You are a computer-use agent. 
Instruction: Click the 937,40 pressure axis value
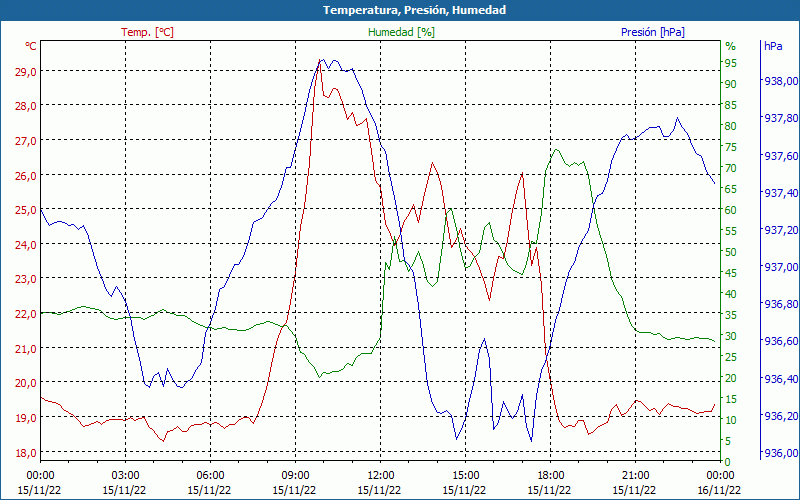[781, 193]
